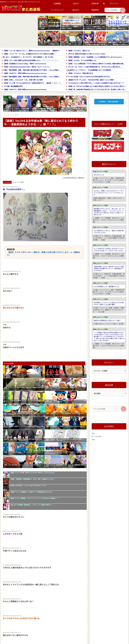Click the Twitter FOLLOW ME button
The height and width of the screenshot is (644, 129).
tap(109, 102)
